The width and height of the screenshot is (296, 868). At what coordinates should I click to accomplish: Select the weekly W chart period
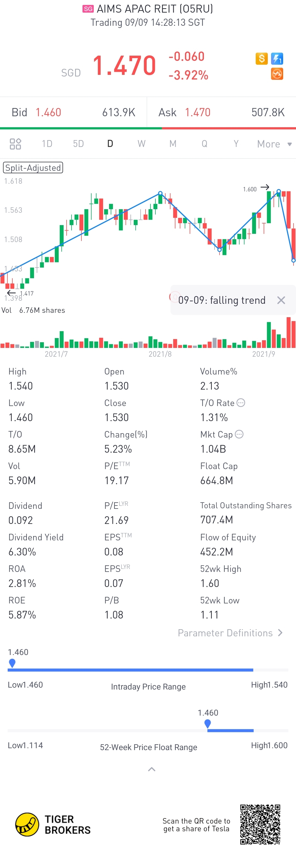tap(141, 144)
